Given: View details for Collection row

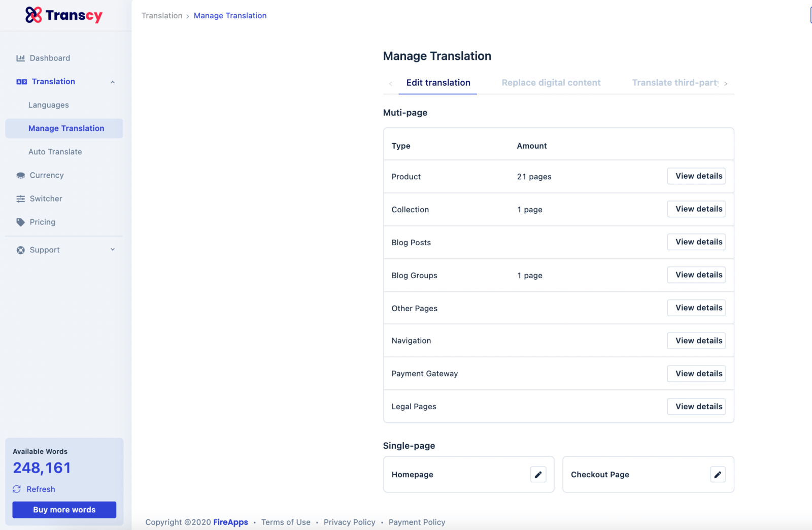Looking at the screenshot, I should click(x=696, y=209).
